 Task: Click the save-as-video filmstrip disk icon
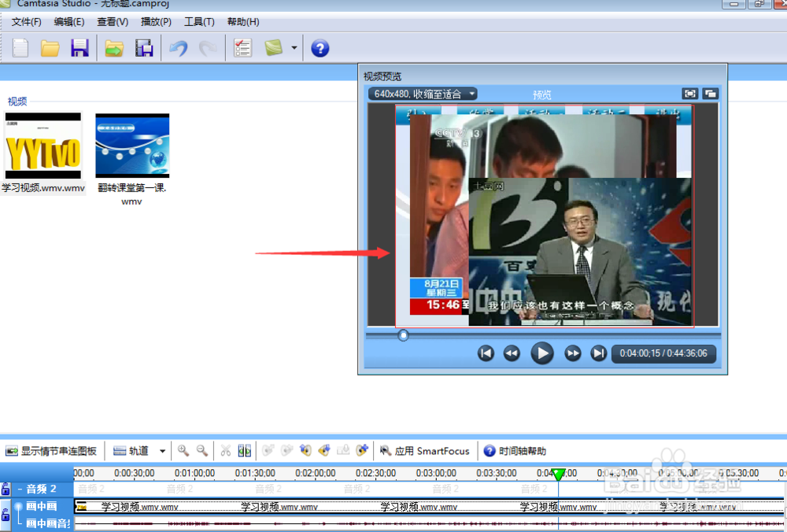[144, 48]
